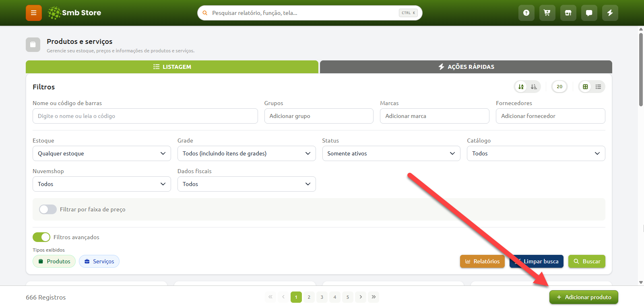Go to the previous page arrow
Image resolution: width=644 pixels, height=308 pixels.
coord(283,297)
